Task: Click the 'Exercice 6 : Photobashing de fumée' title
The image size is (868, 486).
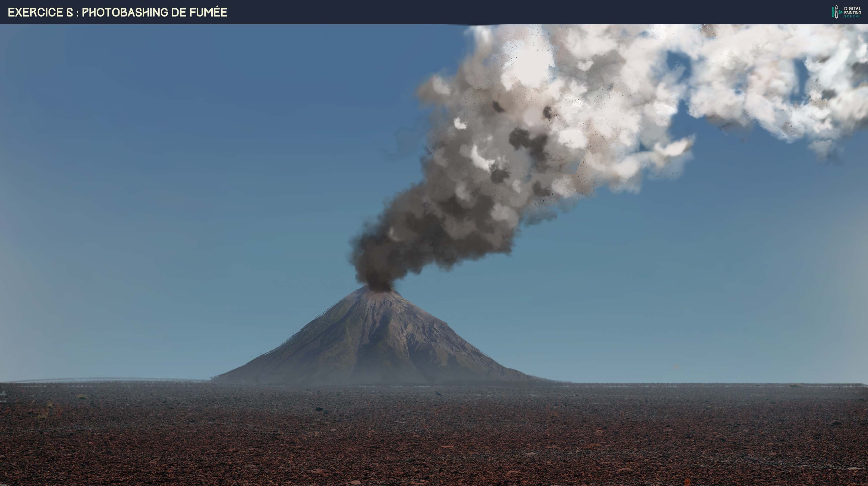Action: click(x=117, y=12)
